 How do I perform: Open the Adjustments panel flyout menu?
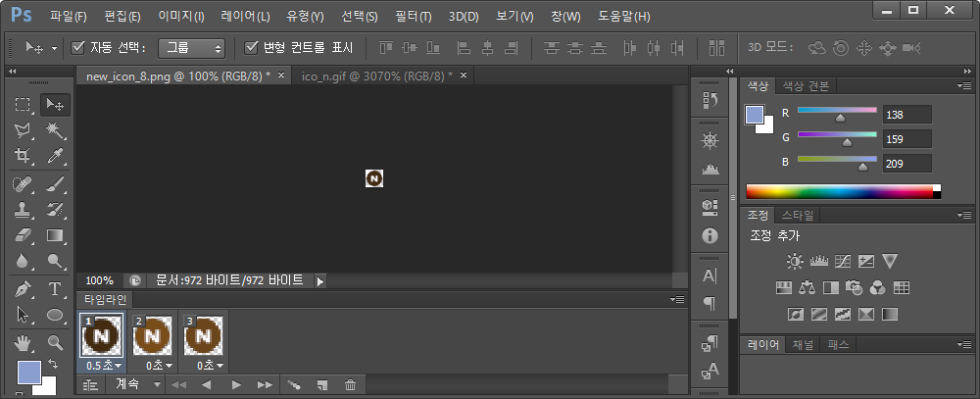pyautogui.click(x=966, y=215)
